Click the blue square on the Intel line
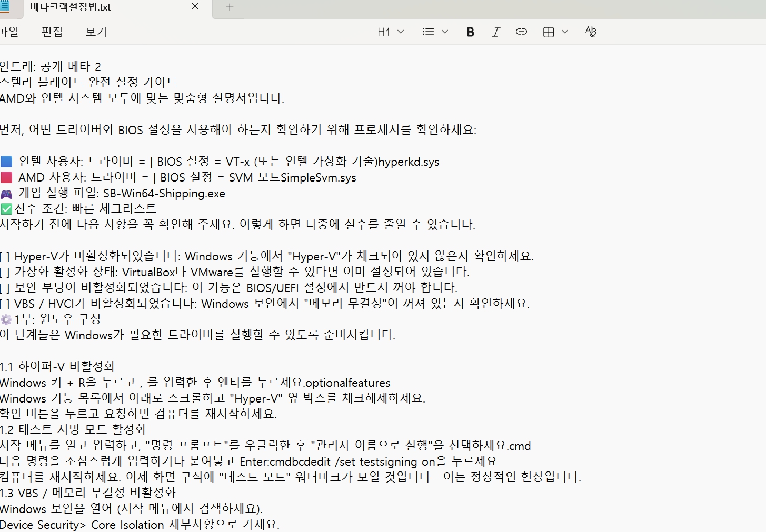The width and height of the screenshot is (766, 532). click(6, 162)
